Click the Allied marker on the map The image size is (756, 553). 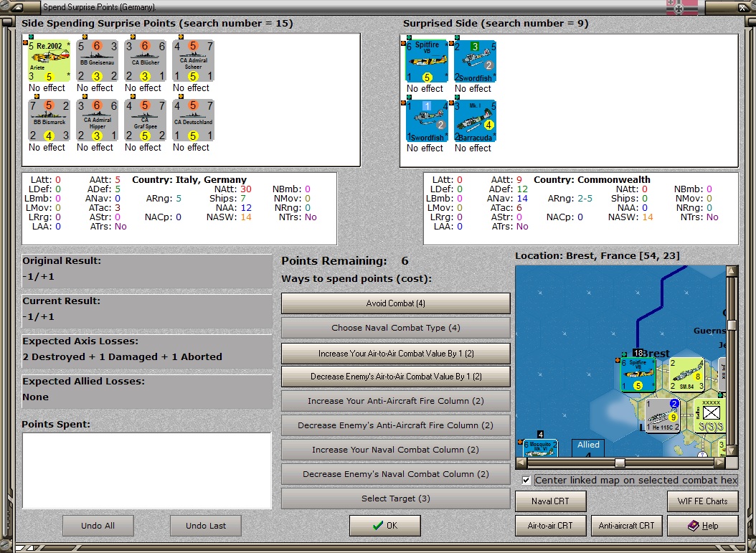click(588, 448)
